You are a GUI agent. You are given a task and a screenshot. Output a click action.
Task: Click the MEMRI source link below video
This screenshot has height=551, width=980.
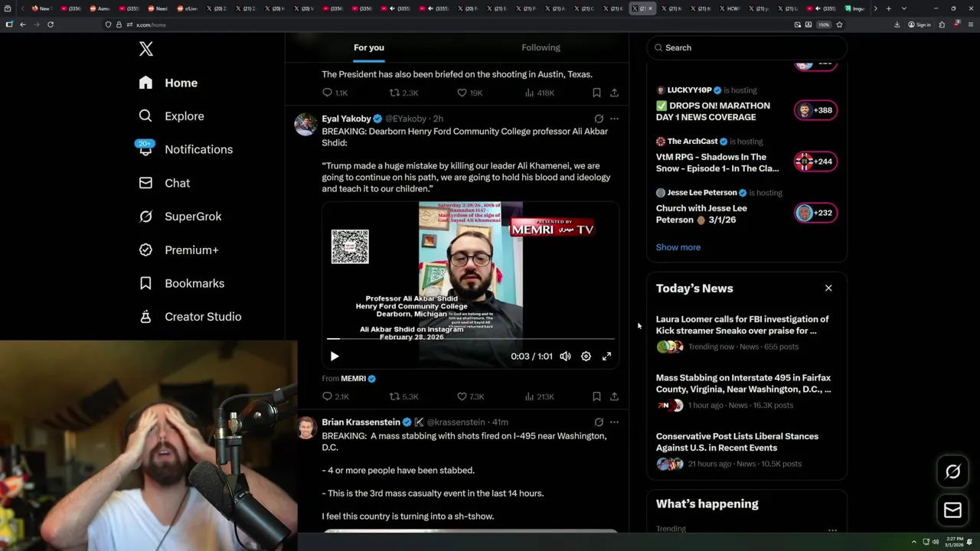point(358,378)
